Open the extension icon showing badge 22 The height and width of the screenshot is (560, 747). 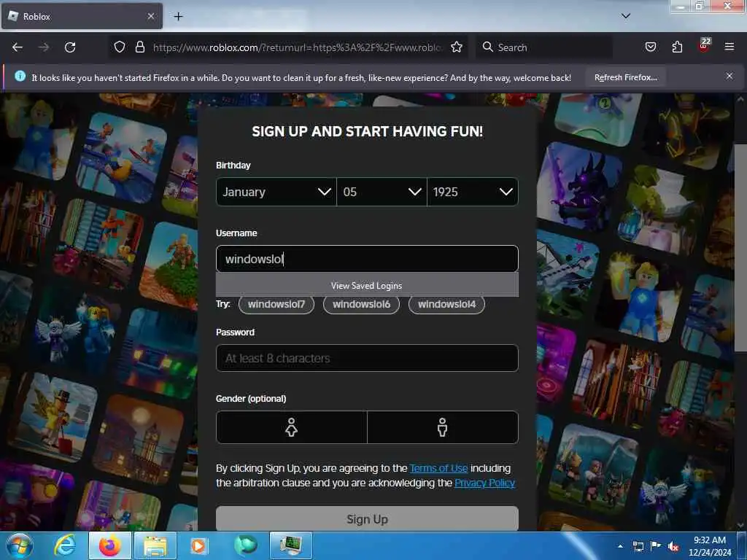click(x=704, y=46)
